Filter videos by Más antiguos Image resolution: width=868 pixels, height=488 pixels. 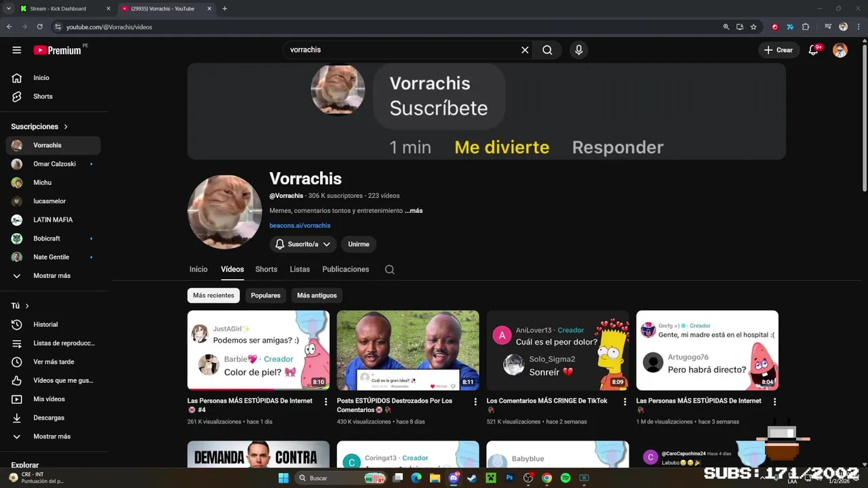pyautogui.click(x=317, y=296)
